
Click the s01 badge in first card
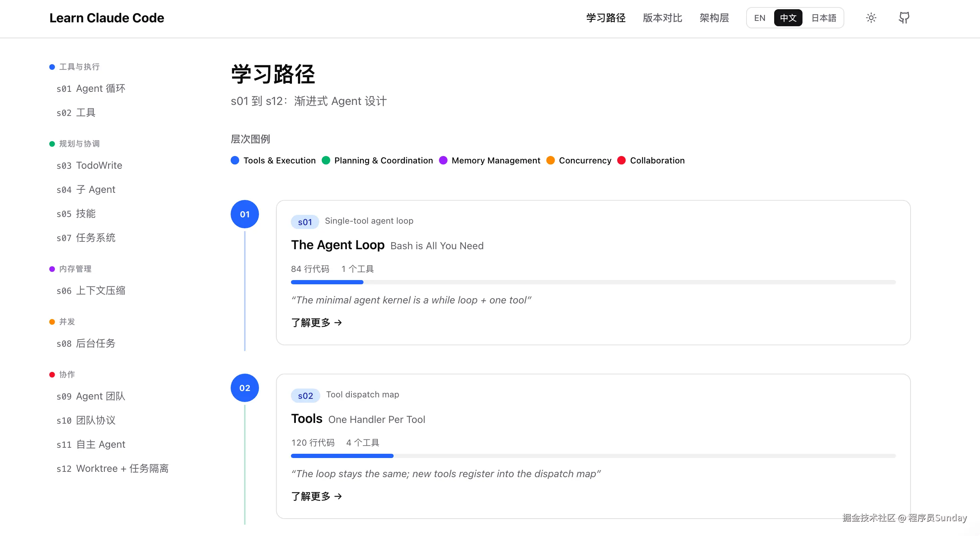(x=305, y=222)
